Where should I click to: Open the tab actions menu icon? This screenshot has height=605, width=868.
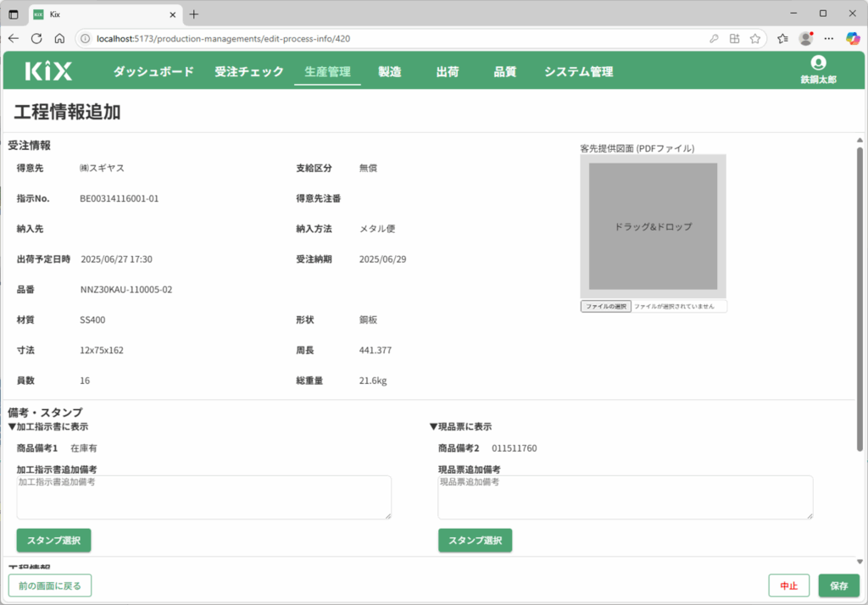pyautogui.click(x=14, y=14)
